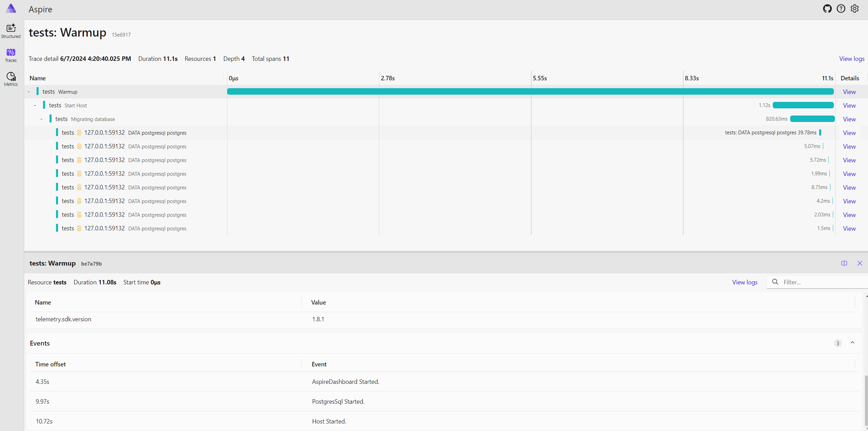The height and width of the screenshot is (431, 868).
Task: Click View for the Start Host span
Action: (x=849, y=106)
